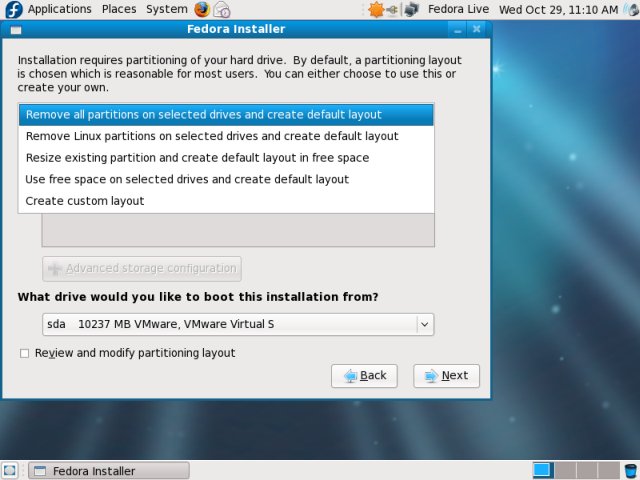Switch to the fourth workspace
This screenshot has width=640, height=480.
609,470
